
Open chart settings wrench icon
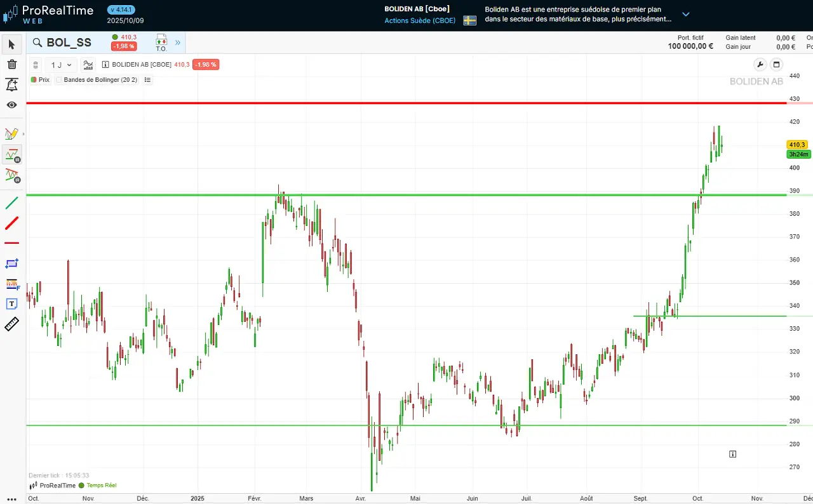coord(760,65)
